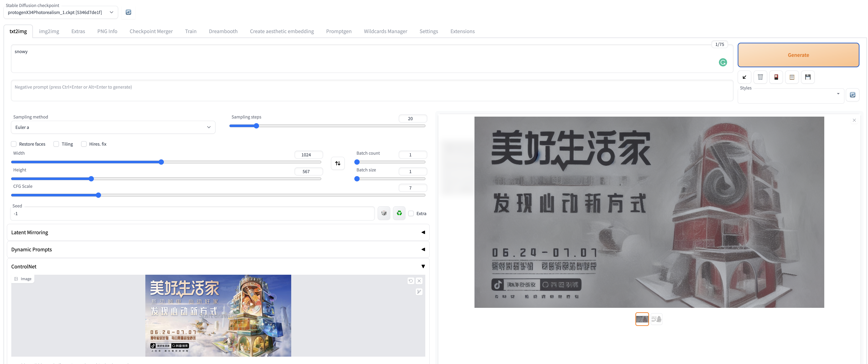Select the second output thumbnail
This screenshot has width=868, height=364.
656,319
